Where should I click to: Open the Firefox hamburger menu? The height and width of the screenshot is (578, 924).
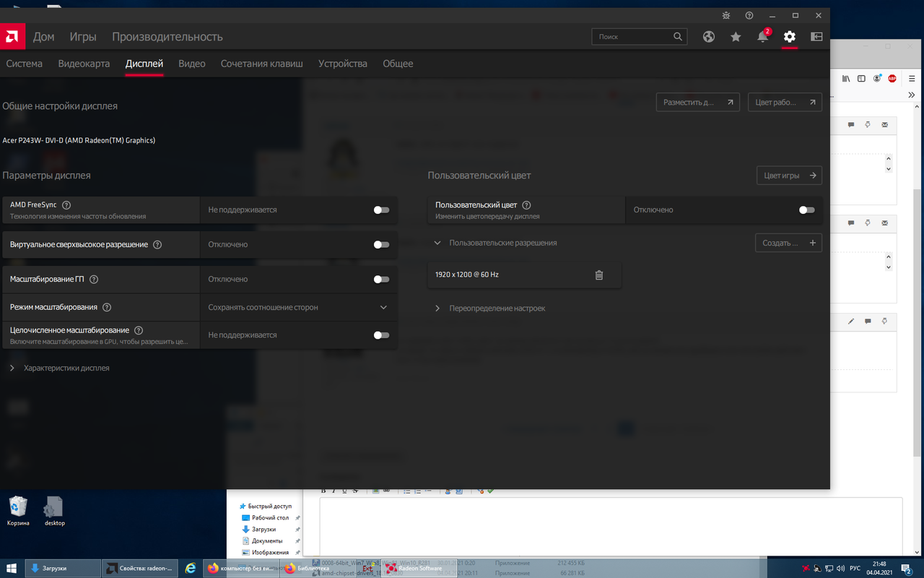[x=912, y=78]
